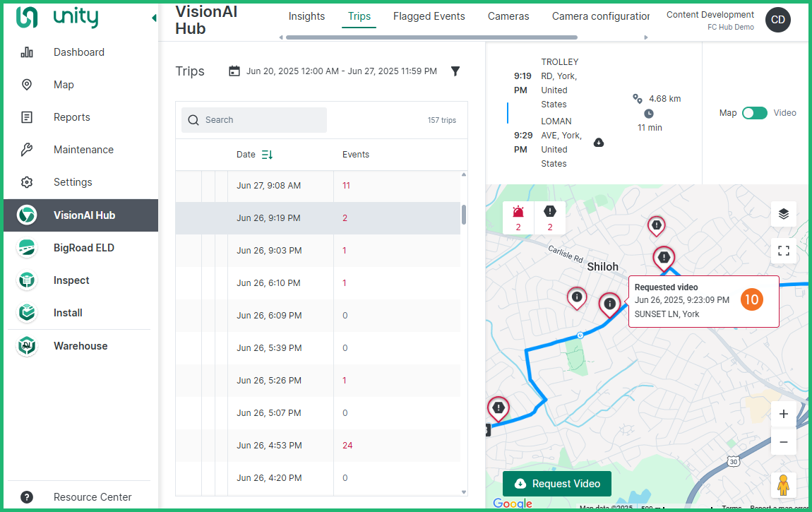
Task: Toggle Map to Video view switch
Action: [x=754, y=113]
